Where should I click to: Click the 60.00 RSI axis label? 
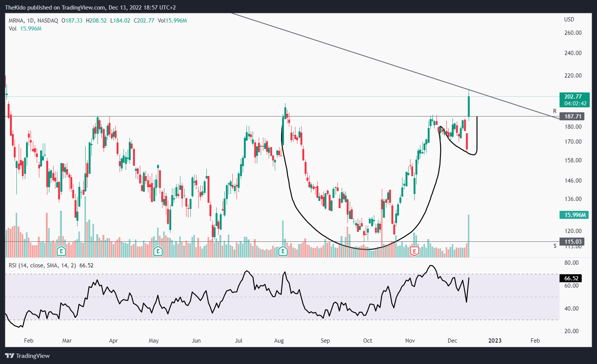[x=571, y=286]
